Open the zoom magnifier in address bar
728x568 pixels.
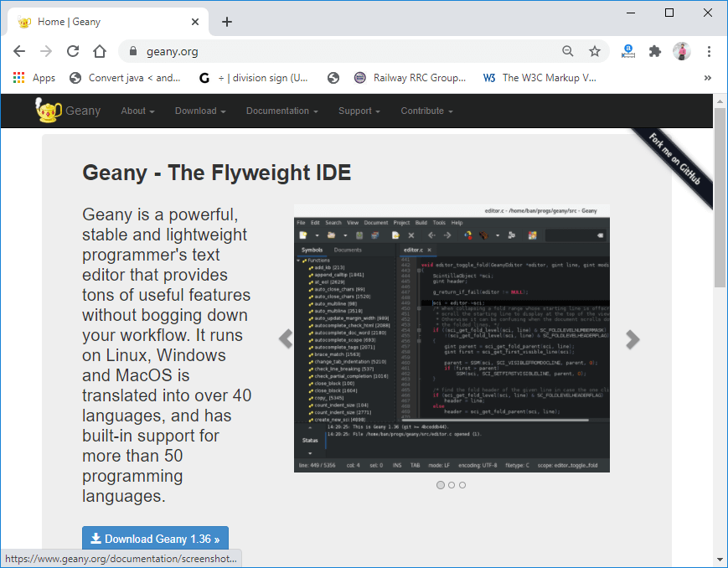pos(568,51)
